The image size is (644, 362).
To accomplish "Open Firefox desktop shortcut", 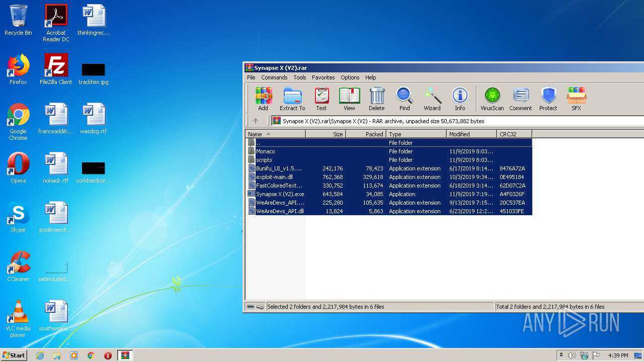I will click(x=18, y=69).
